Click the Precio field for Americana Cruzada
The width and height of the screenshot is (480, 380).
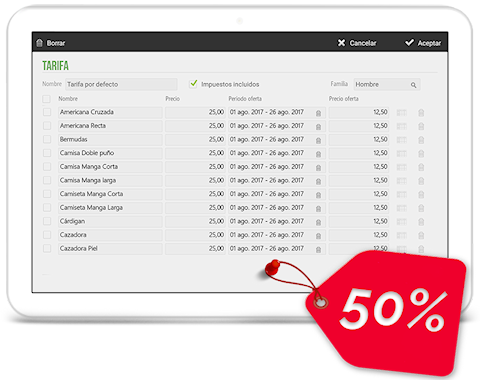click(195, 112)
